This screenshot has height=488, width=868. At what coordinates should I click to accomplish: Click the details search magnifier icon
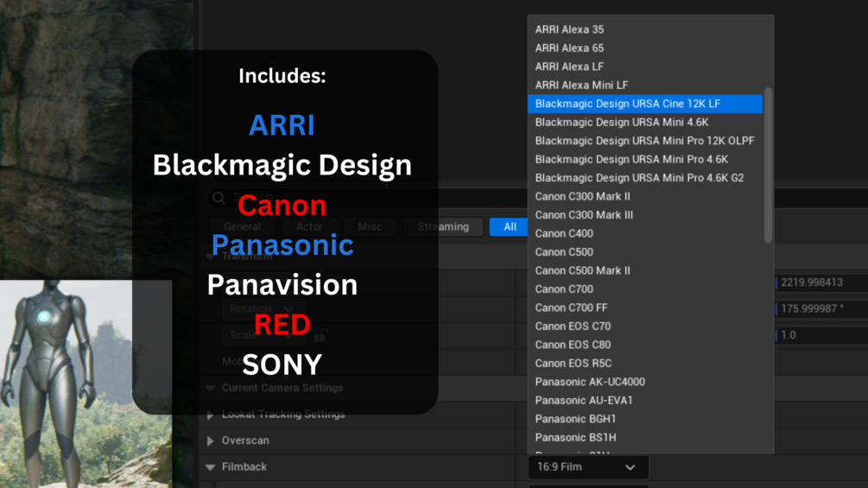(x=219, y=198)
